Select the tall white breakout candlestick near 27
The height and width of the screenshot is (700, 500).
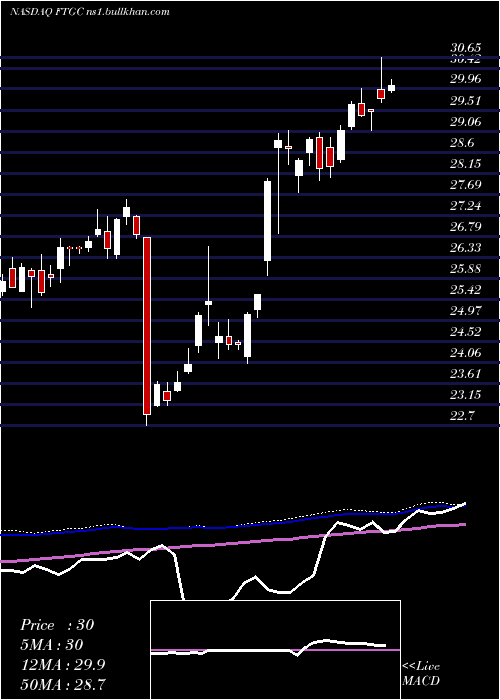(x=267, y=221)
